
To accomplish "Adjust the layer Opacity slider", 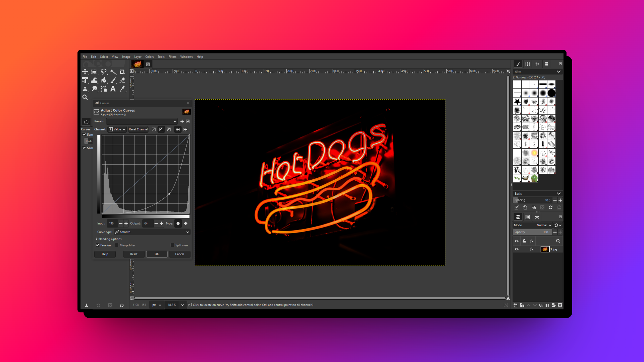I will (532, 232).
